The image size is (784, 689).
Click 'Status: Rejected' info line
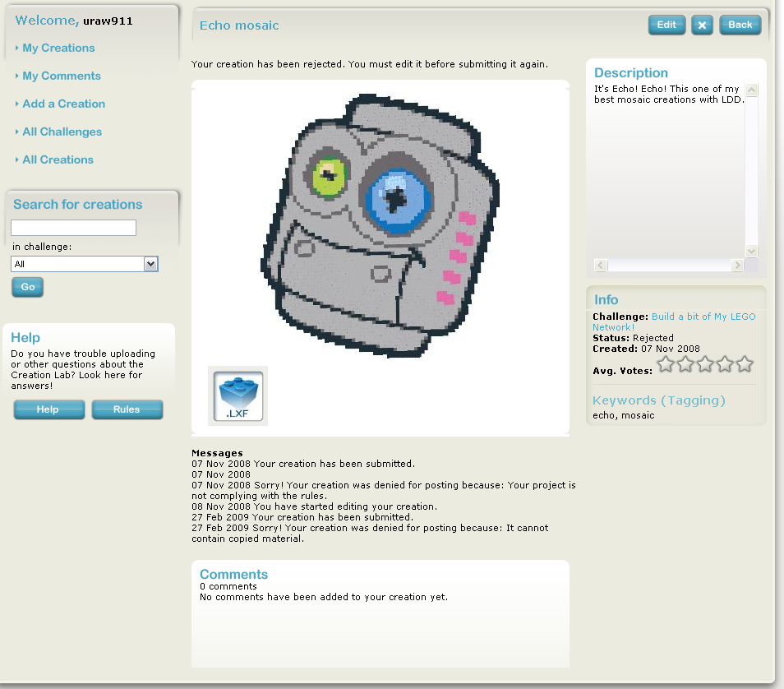point(633,338)
